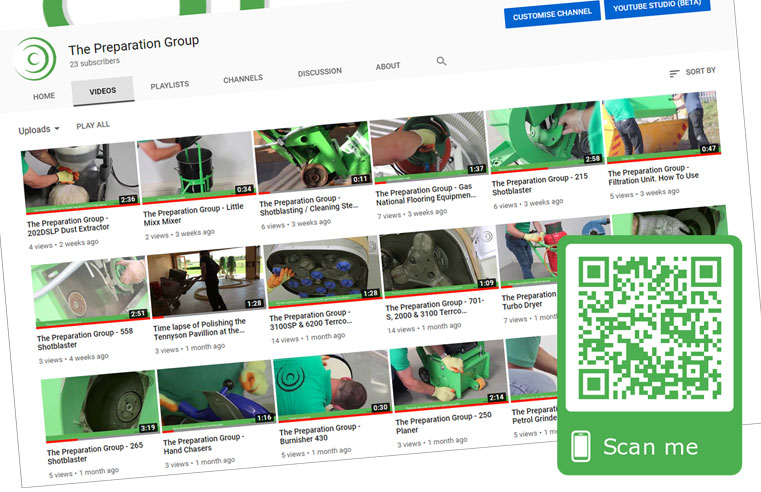The width and height of the screenshot is (761, 492).
Task: Click title 'The Preparation Group - 265 Shotblaster'
Action: 95,453
